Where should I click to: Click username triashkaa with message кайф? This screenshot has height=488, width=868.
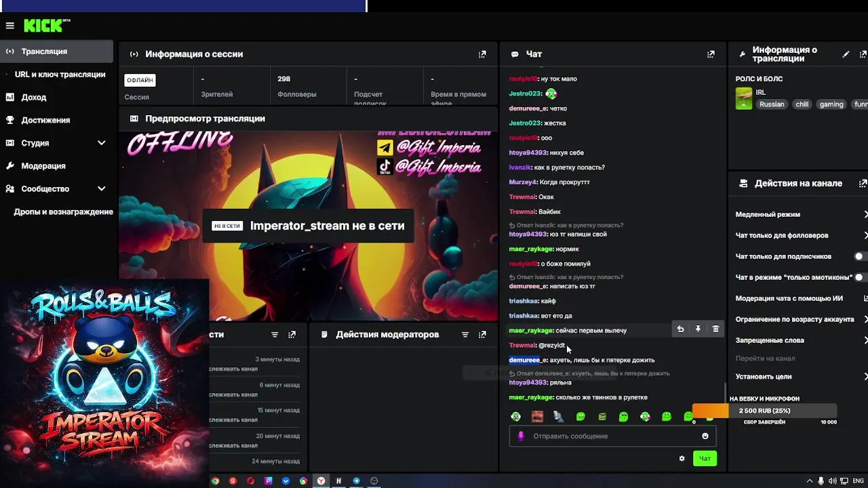click(x=524, y=301)
